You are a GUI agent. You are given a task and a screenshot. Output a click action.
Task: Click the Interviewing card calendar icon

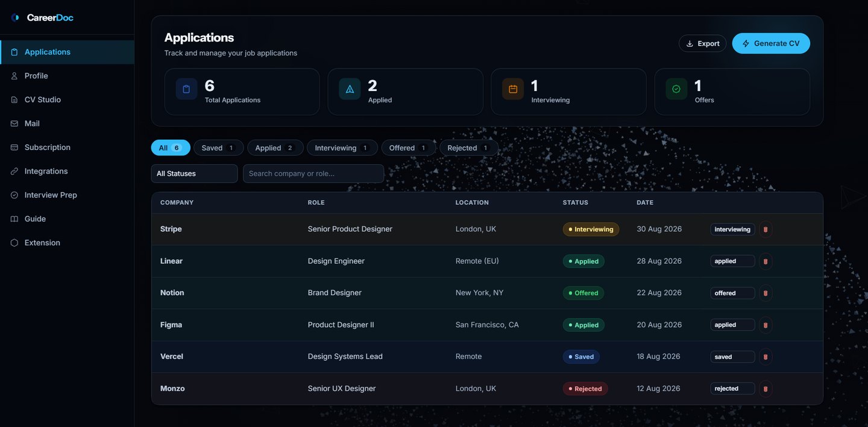[513, 89]
